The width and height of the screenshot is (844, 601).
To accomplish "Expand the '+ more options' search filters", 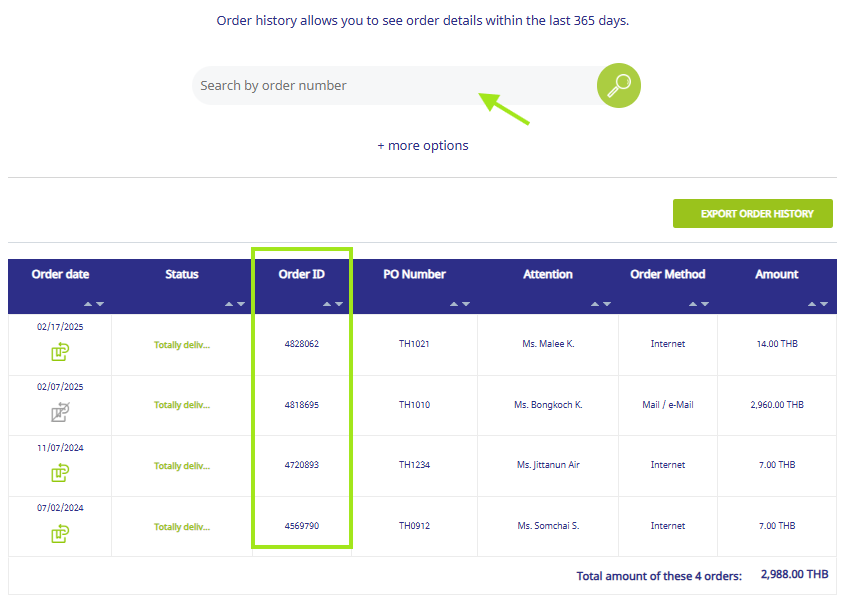I will coord(422,145).
